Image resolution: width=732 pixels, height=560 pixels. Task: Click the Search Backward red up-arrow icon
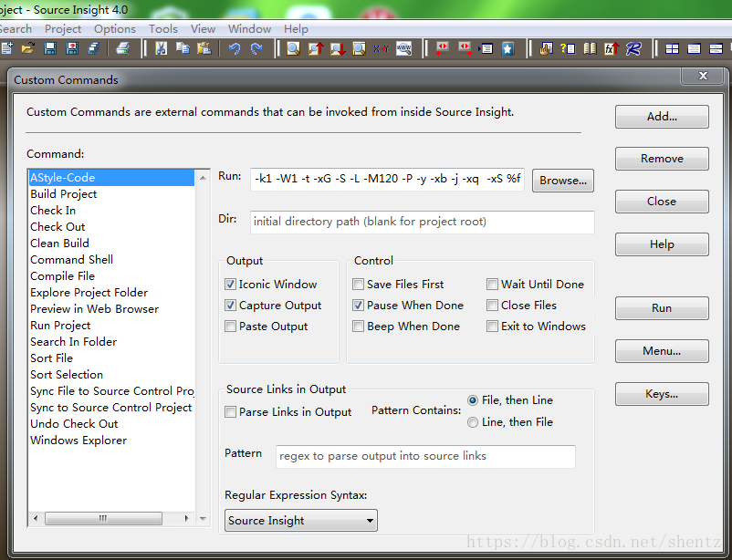(x=316, y=48)
